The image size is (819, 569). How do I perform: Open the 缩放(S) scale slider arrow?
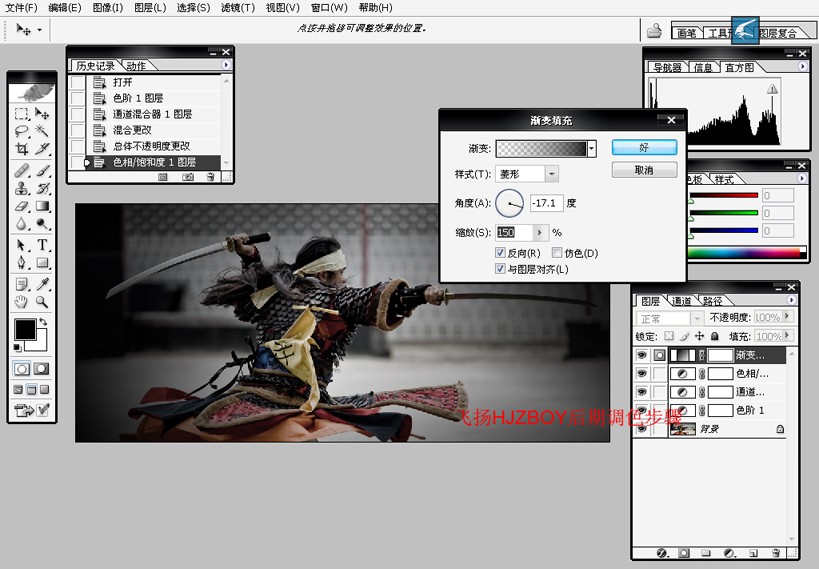point(540,232)
